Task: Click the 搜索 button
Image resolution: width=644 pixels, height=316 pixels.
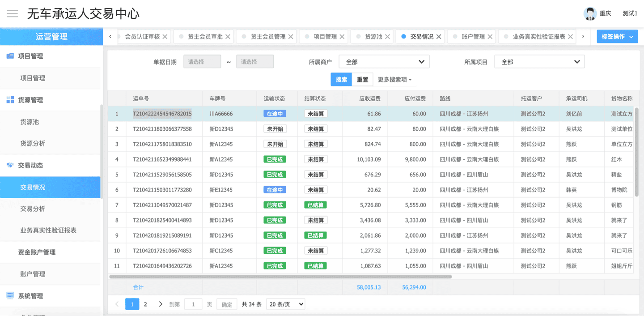Action: (x=341, y=80)
